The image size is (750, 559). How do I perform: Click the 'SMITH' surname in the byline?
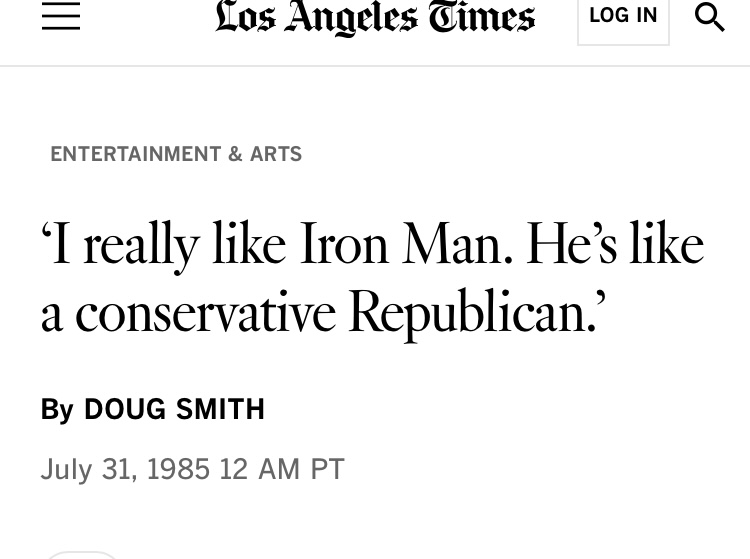[221, 409]
